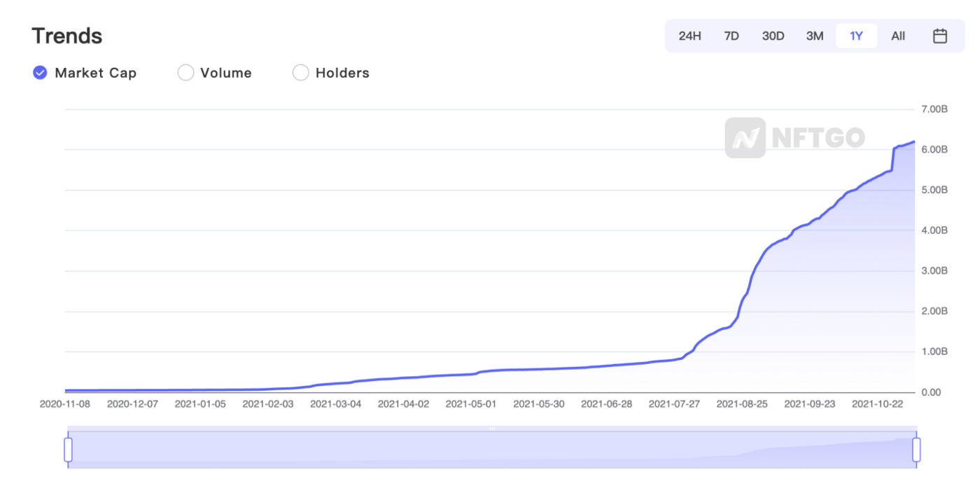Click the 3.00B y-axis label

934,271
